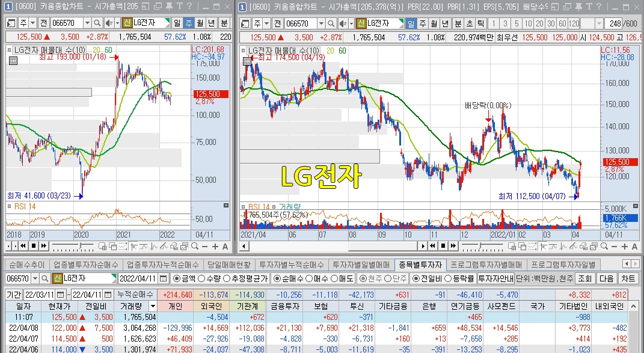
Task: Click stop playback button under right chart
Action: [x=443, y=246]
